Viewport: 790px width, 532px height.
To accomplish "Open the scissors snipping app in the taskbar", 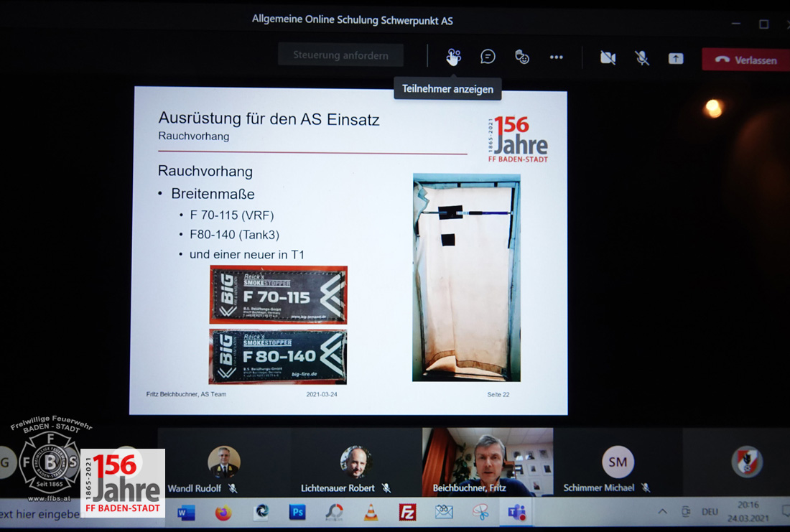I will (480, 513).
